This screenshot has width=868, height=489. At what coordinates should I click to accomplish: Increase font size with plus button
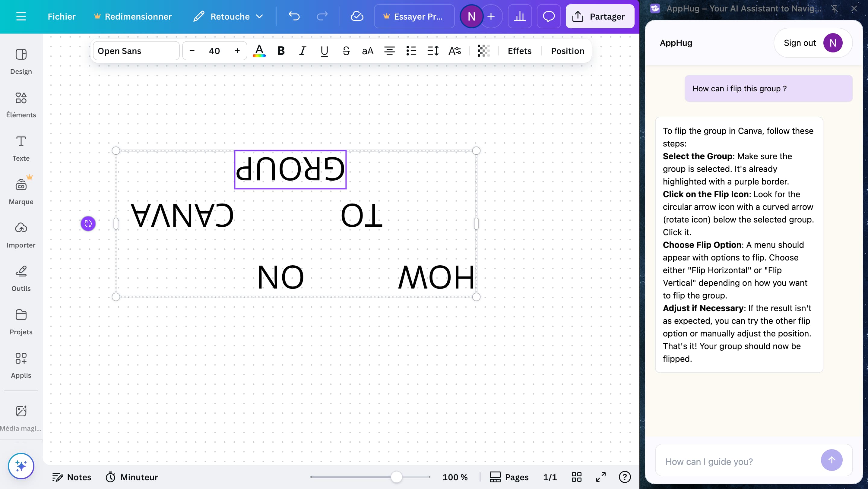(237, 51)
